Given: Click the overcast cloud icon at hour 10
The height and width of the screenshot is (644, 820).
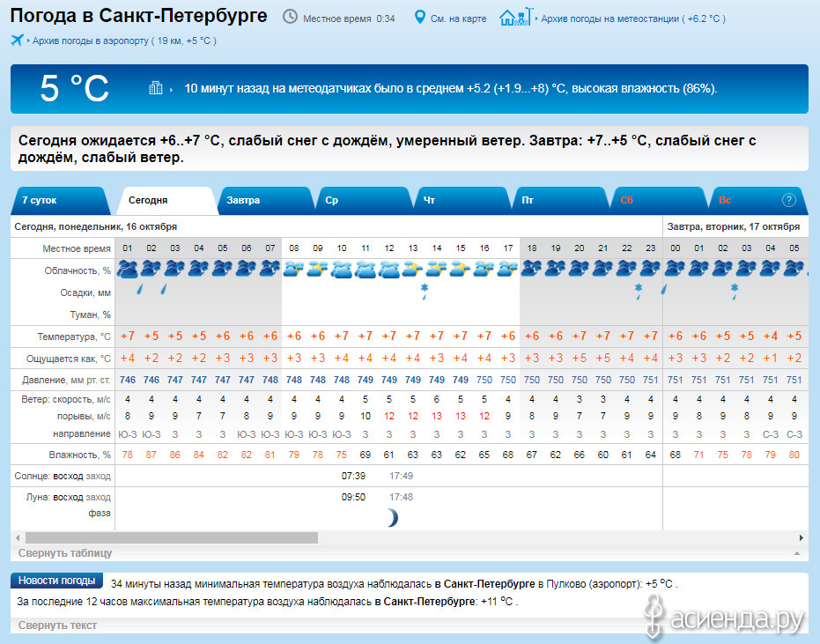Looking at the screenshot, I should pyautogui.click(x=342, y=269).
